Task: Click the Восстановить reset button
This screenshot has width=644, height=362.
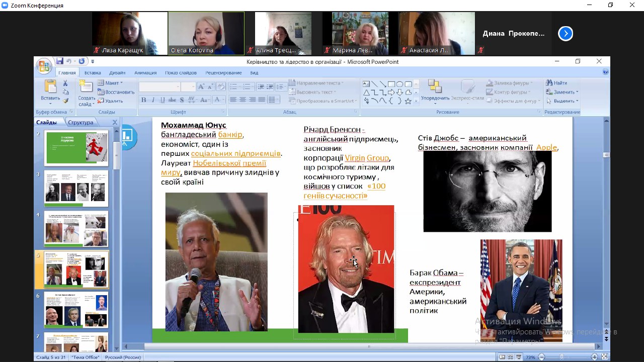Action: click(x=116, y=92)
